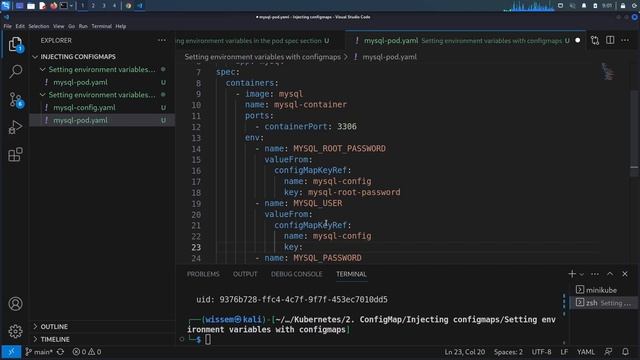
Task: Open mysql-config.yaml in the explorer
Action: (x=84, y=108)
